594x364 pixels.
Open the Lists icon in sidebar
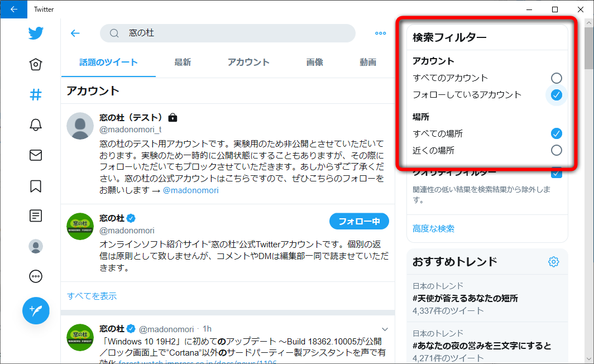pyautogui.click(x=35, y=215)
